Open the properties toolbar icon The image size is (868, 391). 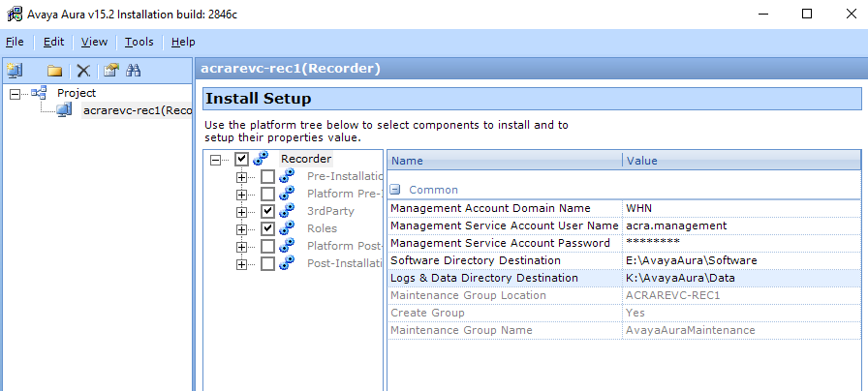pyautogui.click(x=111, y=71)
